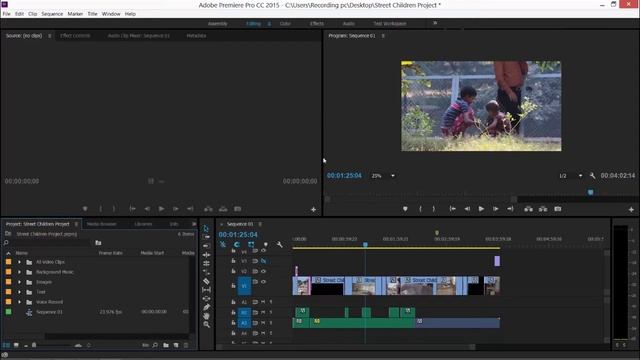Screen dimensions: 640x360
Task: Switch to the Effects workspace
Action: pos(317,24)
